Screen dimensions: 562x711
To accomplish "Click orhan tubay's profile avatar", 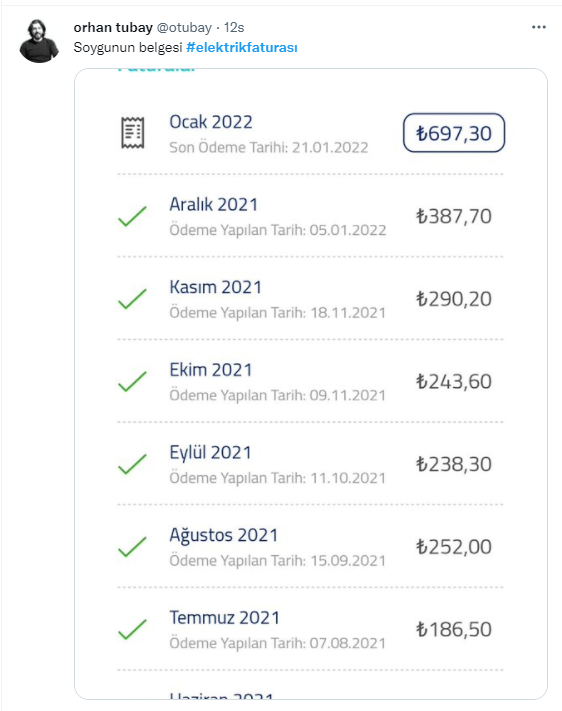I will point(39,41).
